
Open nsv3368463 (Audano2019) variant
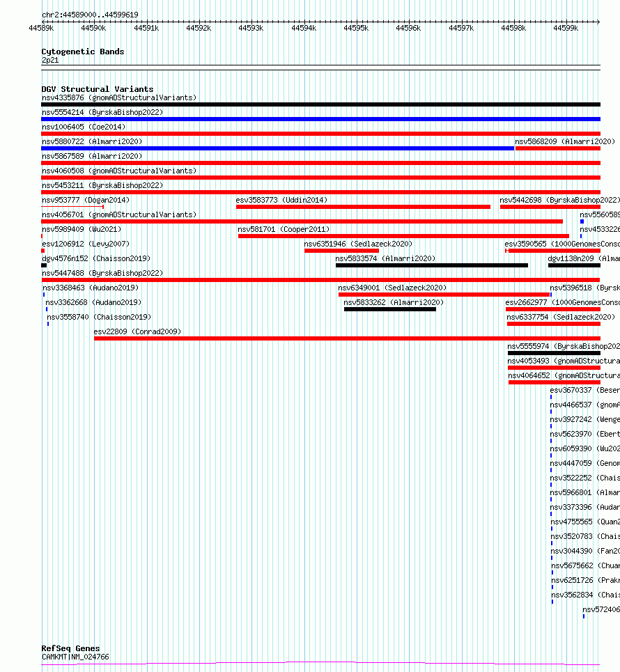(x=91, y=288)
